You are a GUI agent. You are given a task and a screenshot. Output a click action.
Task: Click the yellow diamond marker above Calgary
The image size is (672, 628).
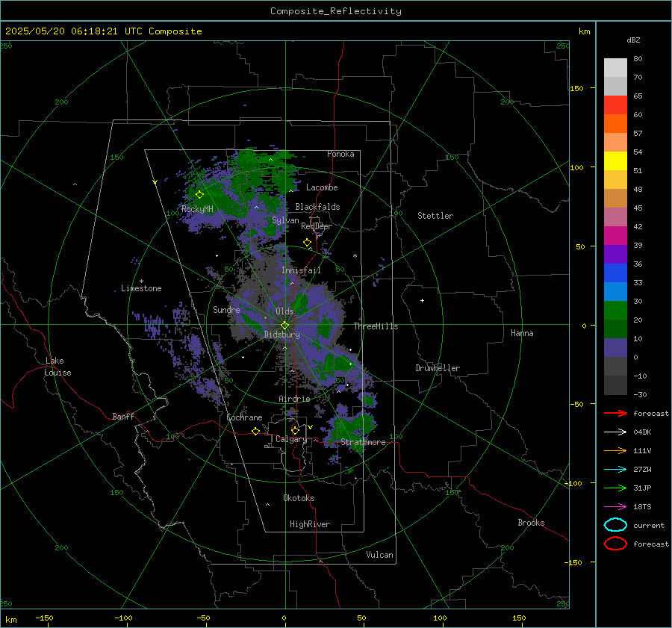tap(295, 430)
